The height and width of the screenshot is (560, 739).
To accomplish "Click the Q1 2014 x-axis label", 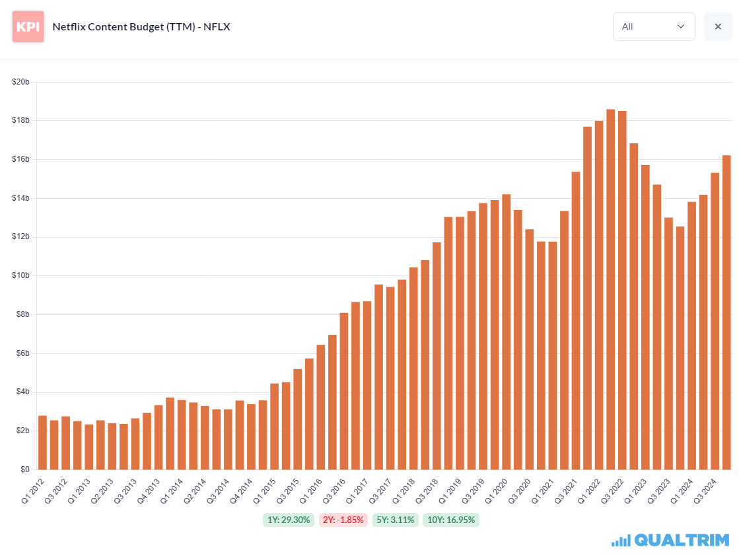I will click(x=172, y=491).
